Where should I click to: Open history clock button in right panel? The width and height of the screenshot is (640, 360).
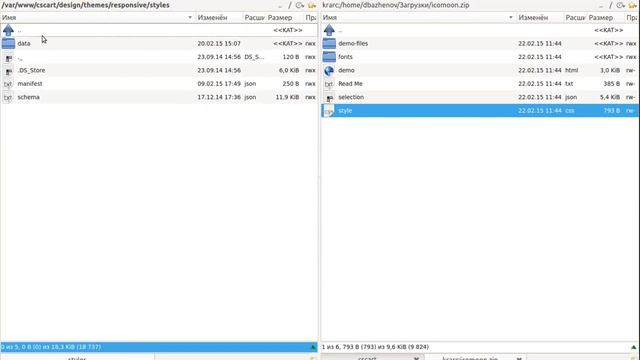click(621, 5)
